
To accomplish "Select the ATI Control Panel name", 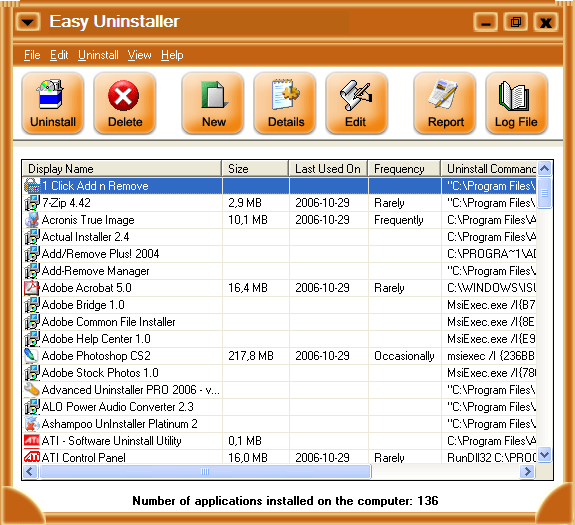I will point(84,458).
